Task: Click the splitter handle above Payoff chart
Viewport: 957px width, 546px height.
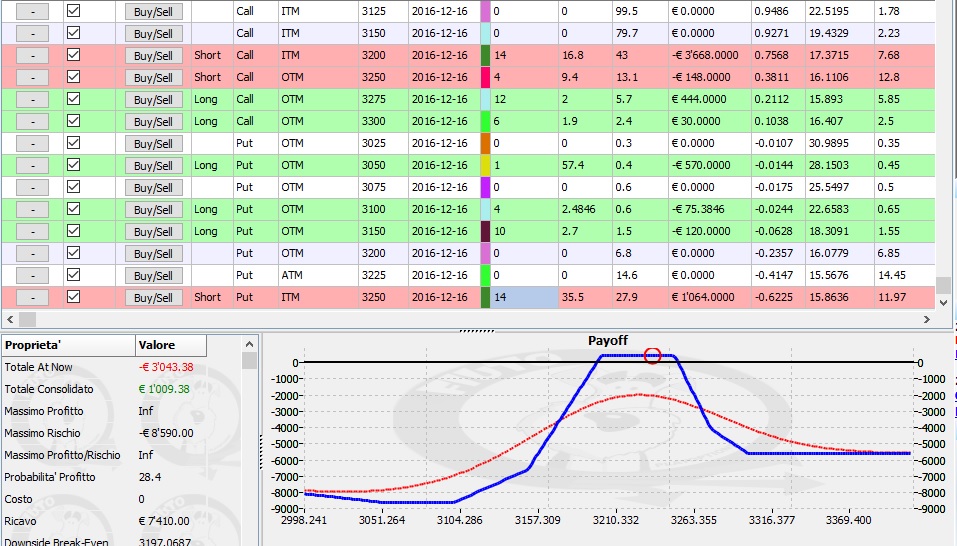Action: click(476, 331)
